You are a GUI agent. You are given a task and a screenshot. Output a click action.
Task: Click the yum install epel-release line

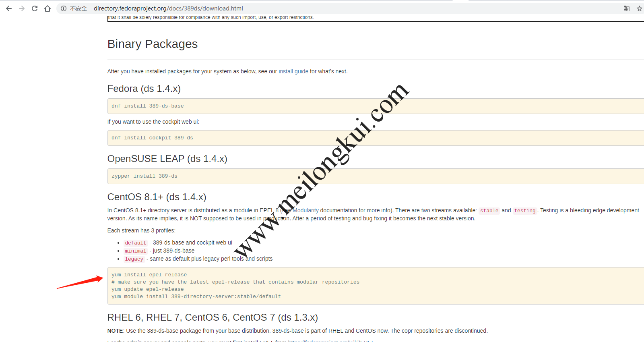(x=149, y=275)
